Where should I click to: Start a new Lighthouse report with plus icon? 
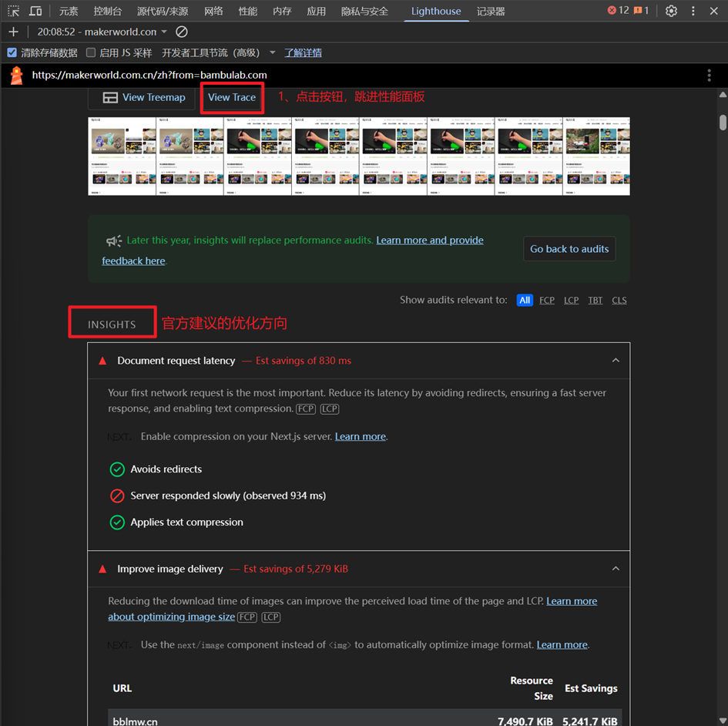(13, 32)
